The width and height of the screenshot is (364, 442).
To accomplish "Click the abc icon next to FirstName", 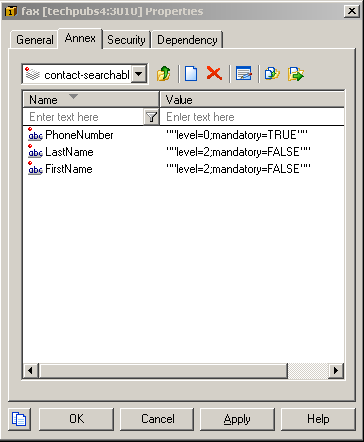I will [35, 168].
